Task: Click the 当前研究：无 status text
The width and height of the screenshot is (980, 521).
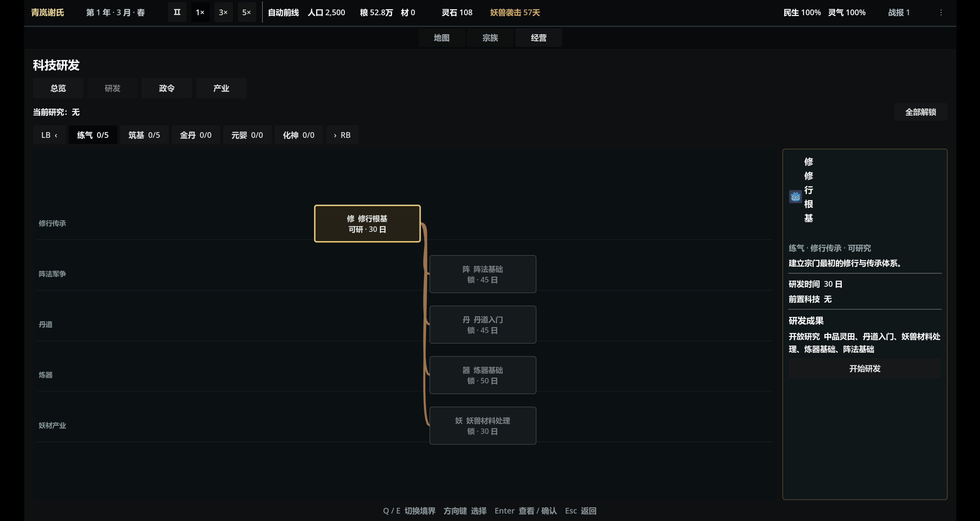Action: (x=56, y=112)
